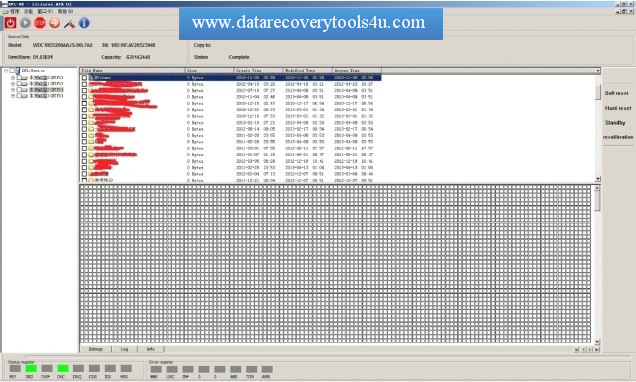Click the BSY status register indicator
The image size is (636, 382).
click(x=15, y=368)
